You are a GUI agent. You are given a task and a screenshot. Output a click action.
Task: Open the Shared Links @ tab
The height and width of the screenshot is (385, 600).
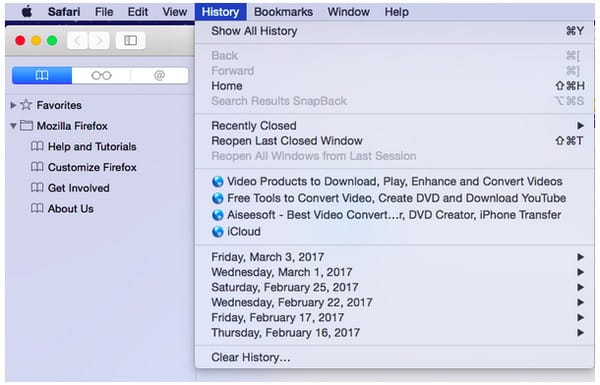[x=160, y=75]
